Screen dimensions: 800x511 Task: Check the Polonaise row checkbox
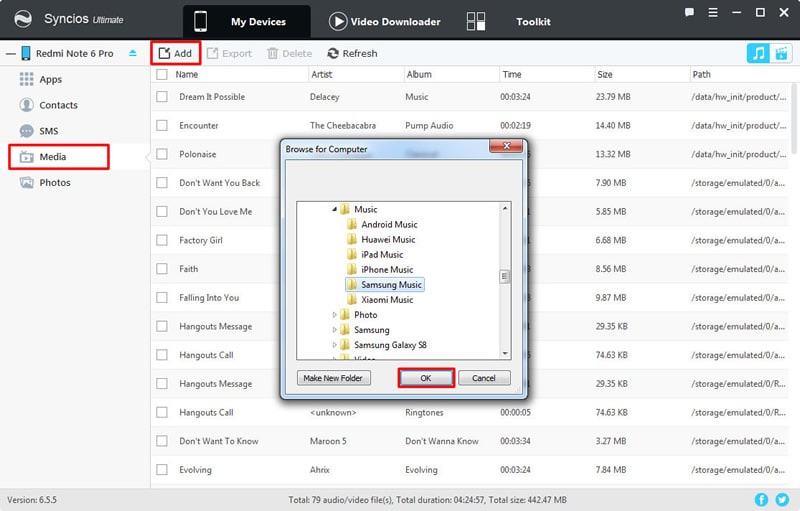(162, 154)
